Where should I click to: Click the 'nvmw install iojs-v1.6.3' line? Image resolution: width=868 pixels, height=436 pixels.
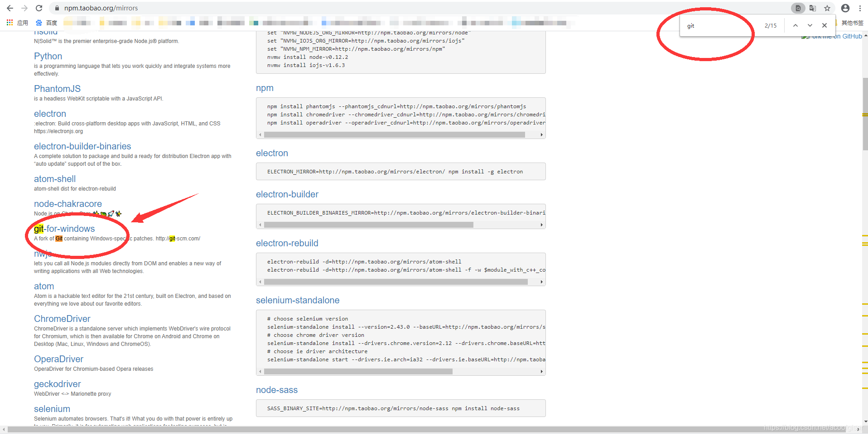coord(306,65)
